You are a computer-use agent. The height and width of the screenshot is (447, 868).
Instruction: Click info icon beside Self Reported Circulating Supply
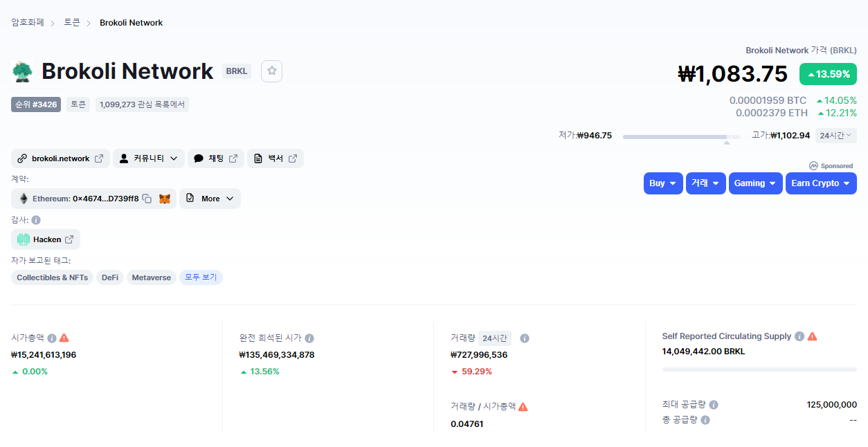pos(799,336)
